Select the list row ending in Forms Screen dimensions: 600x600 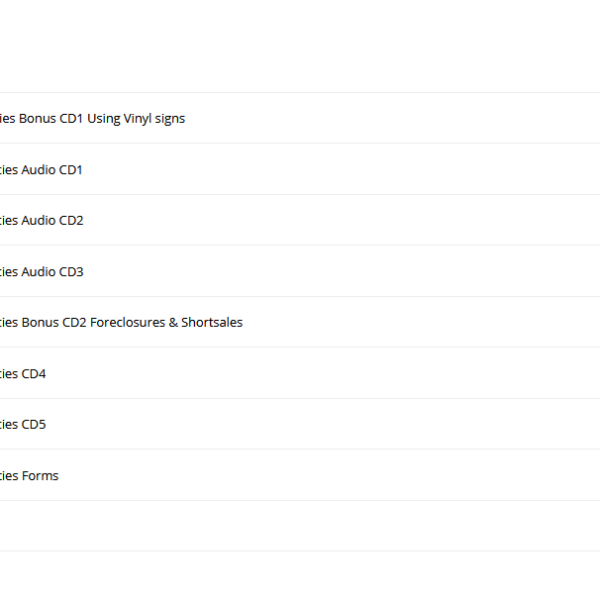[300, 475]
